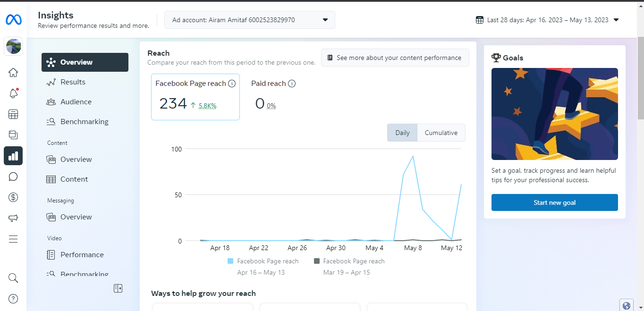Open the Content table item
The width and height of the screenshot is (644, 311).
coord(85,179)
